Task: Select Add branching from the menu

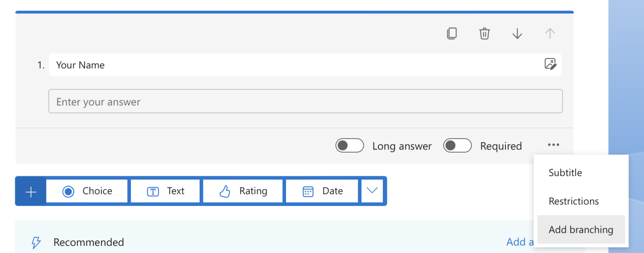Action: coord(581,230)
